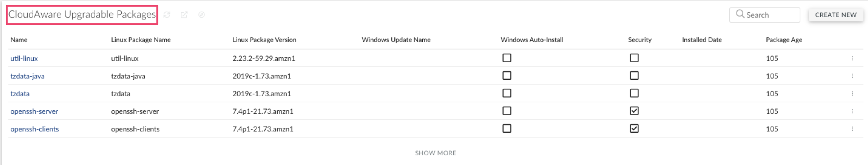
Task: Click the open-in-new-window icon near the title
Action: [x=184, y=15]
